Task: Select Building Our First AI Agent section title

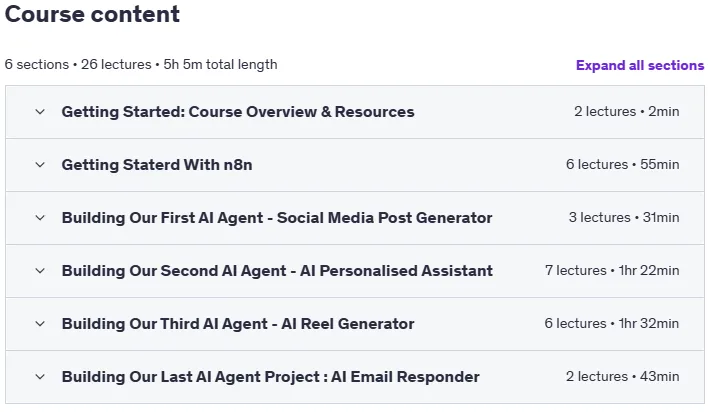Action: click(x=277, y=218)
